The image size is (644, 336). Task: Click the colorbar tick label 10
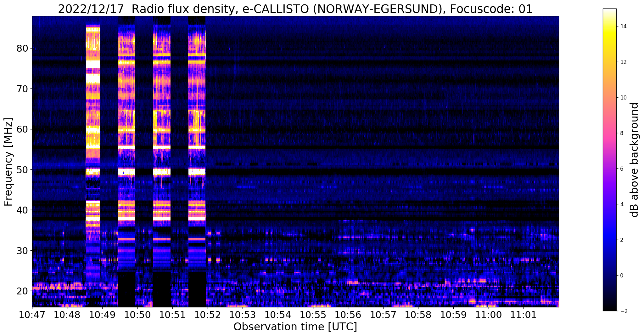tap(623, 98)
